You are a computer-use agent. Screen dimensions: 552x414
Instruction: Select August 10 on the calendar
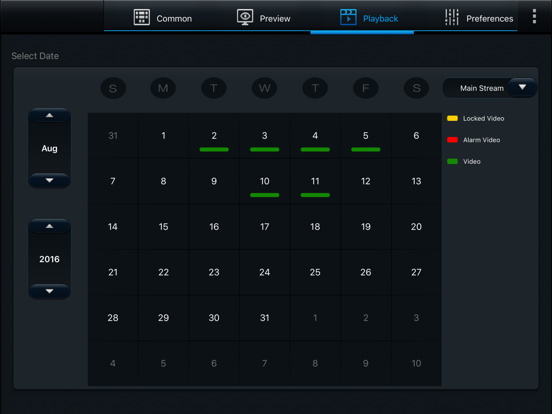click(x=265, y=181)
